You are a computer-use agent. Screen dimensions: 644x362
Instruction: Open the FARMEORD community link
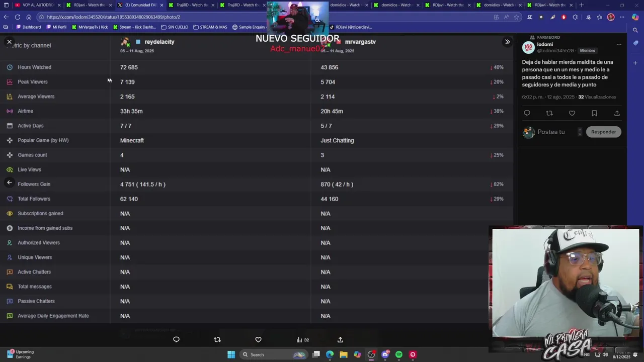(x=548, y=37)
